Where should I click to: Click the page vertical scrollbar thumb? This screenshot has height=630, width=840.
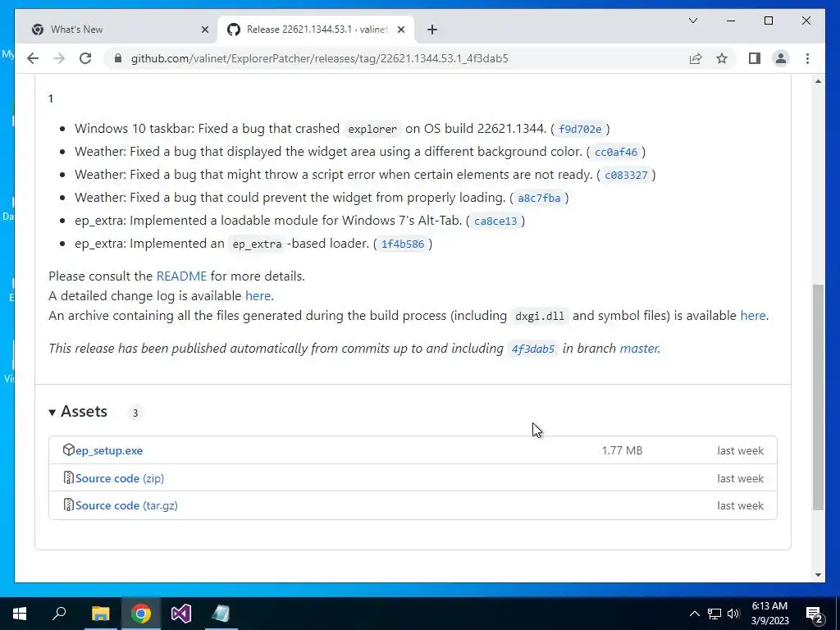pos(818,397)
